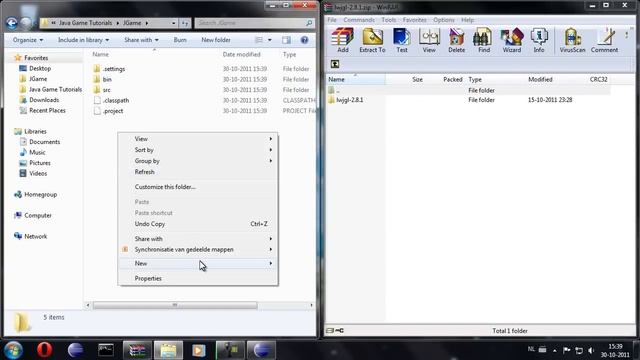The image size is (640, 360).
Task: Select Refresh in the context menu
Action: (198, 172)
